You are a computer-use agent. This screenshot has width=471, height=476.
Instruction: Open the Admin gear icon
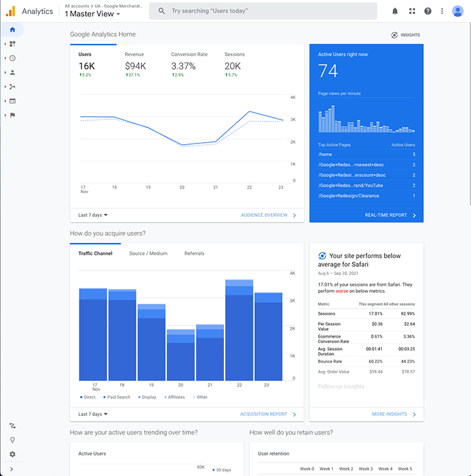click(x=12, y=455)
